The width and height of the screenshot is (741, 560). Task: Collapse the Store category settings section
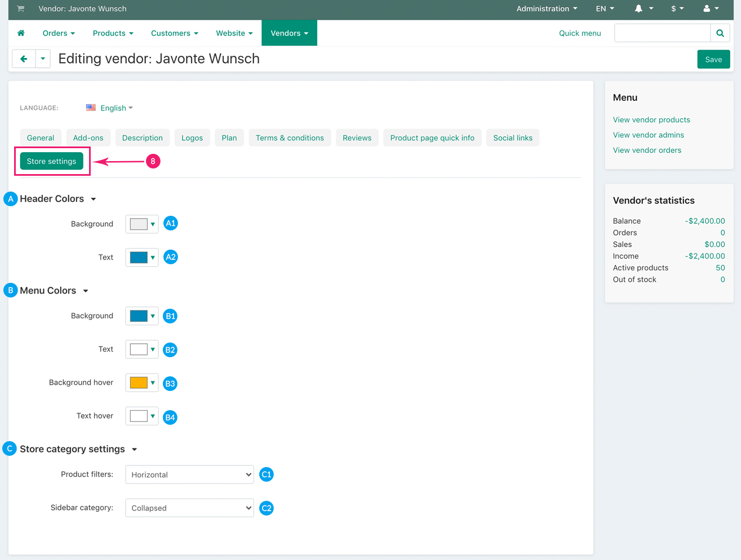tap(78, 449)
